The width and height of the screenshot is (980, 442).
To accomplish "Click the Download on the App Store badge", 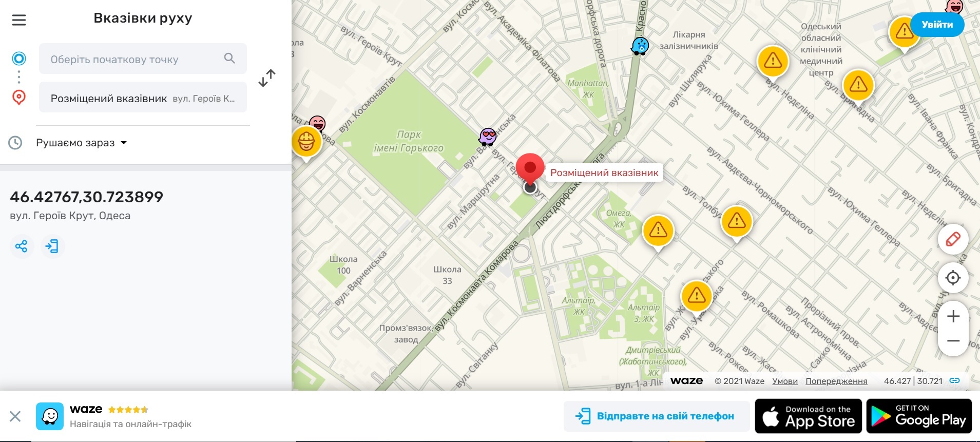I will [x=808, y=416].
